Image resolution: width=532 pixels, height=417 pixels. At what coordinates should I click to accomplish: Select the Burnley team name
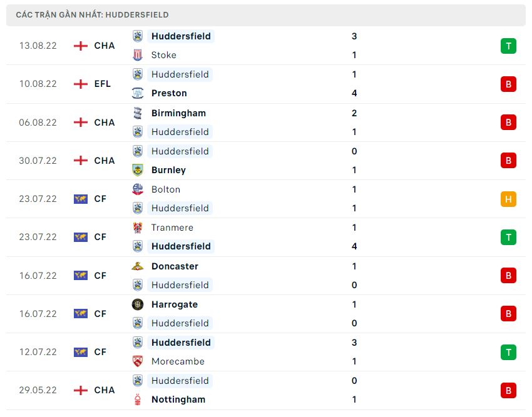(168, 170)
